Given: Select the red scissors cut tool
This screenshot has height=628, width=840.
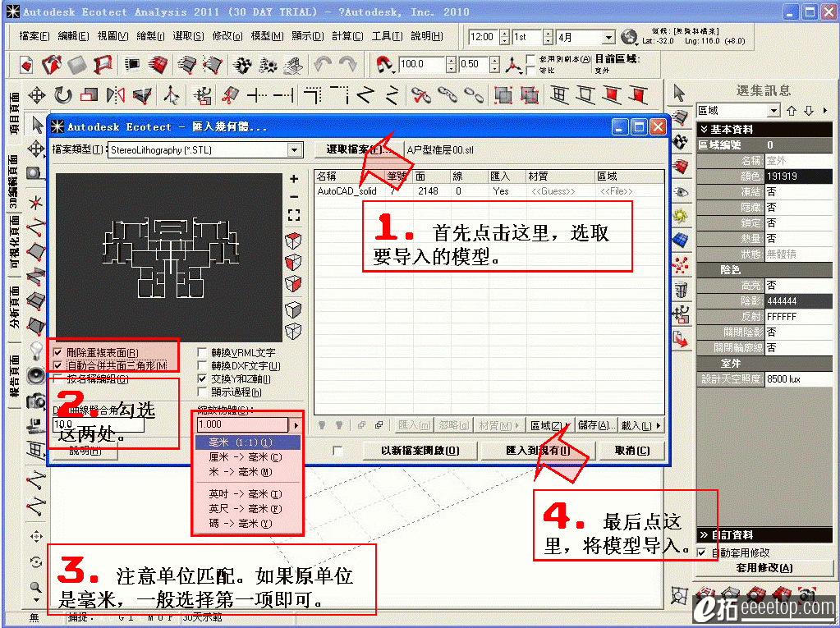Looking at the screenshot, I should pos(229,96).
